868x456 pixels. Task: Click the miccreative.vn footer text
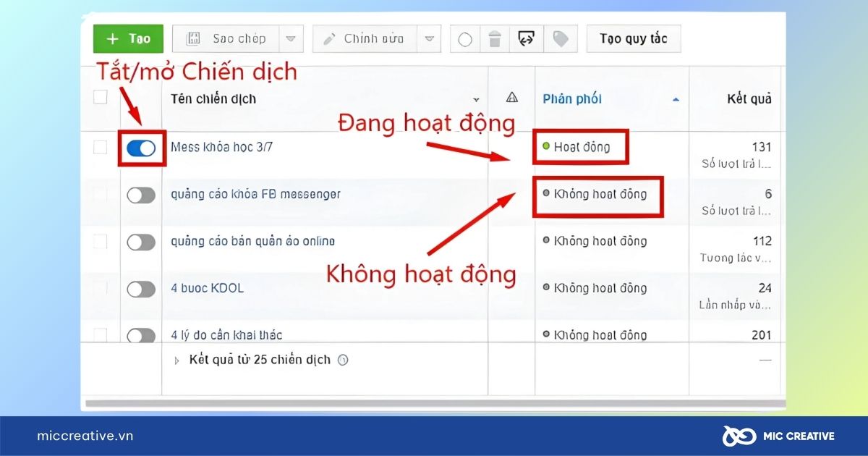[85, 436]
